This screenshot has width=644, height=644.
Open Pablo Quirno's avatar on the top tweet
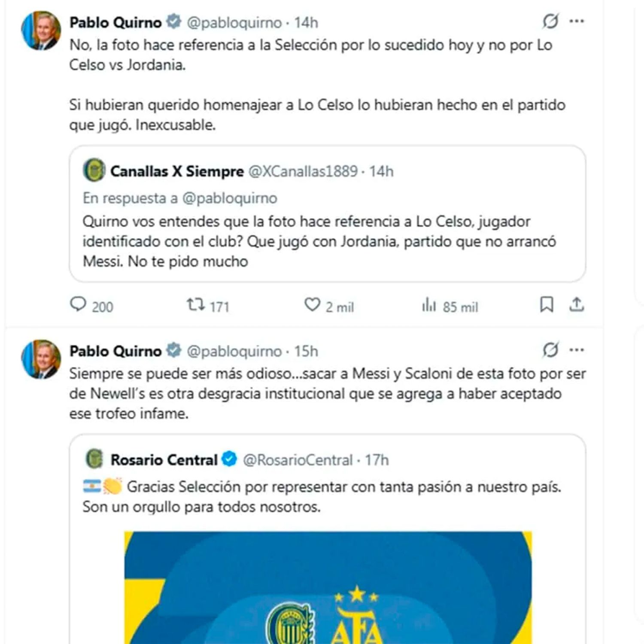click(41, 31)
